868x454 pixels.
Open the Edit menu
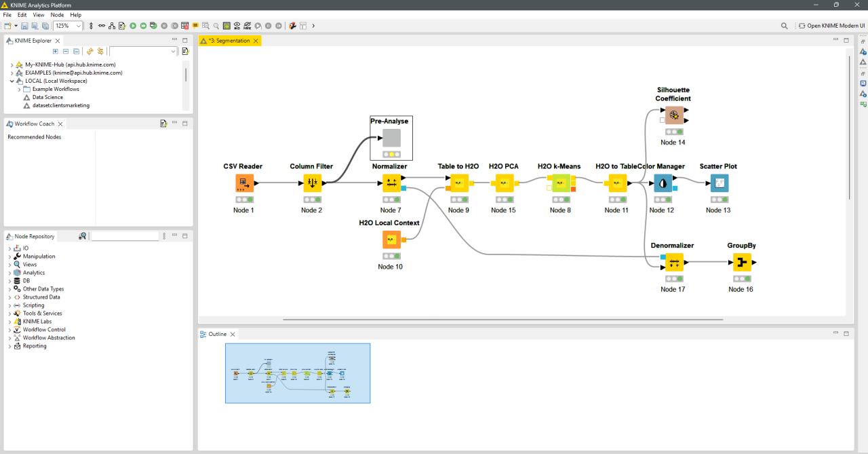tap(22, 15)
